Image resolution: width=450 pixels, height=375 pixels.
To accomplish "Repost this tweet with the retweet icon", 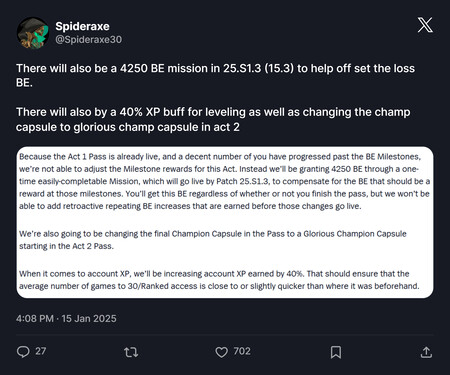I will tap(131, 352).
